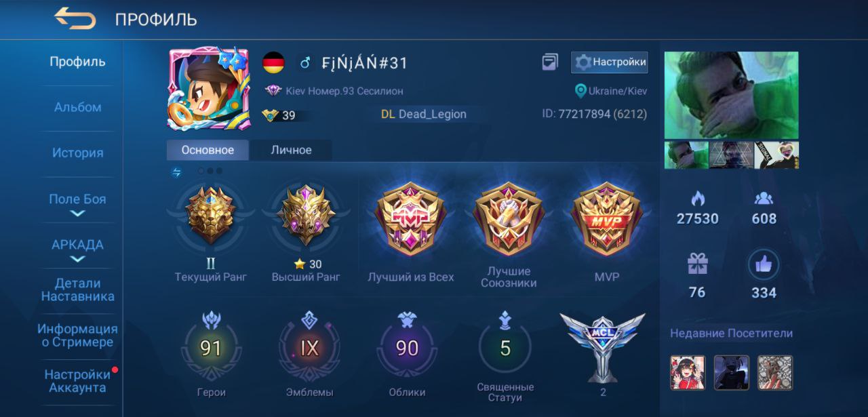Open the MCL trophy badge

tap(603, 348)
